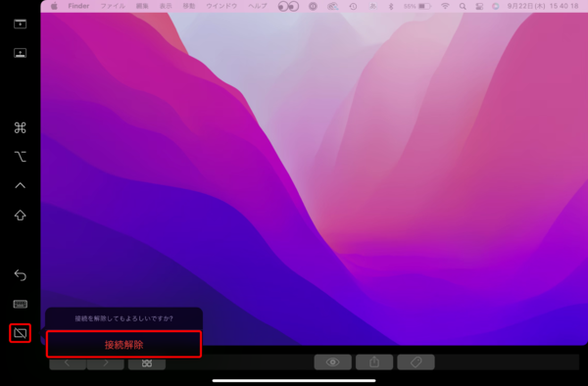The image size is (588, 386).
Task: Hold the Shift modifier key in sidebar
Action: 20,216
